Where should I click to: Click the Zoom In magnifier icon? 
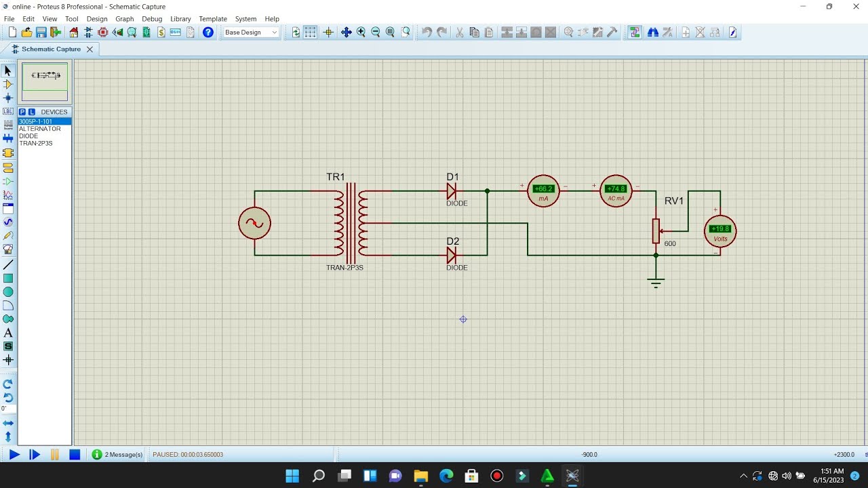361,32
